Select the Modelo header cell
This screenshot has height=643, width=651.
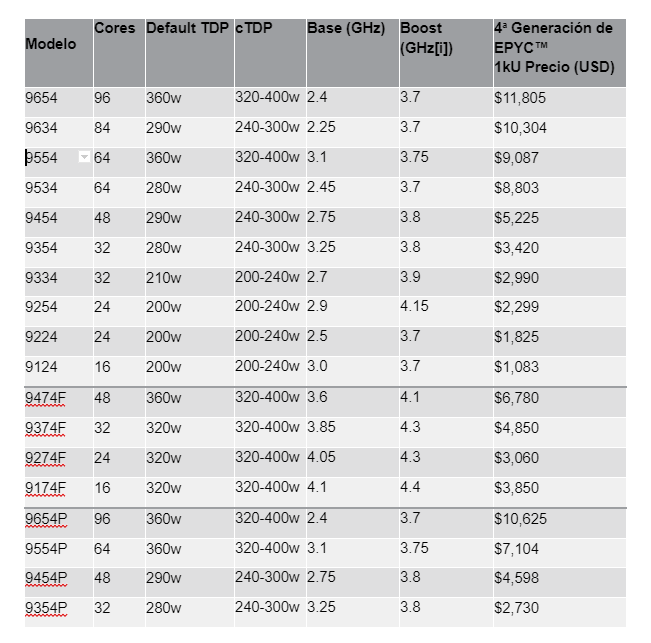59,53
